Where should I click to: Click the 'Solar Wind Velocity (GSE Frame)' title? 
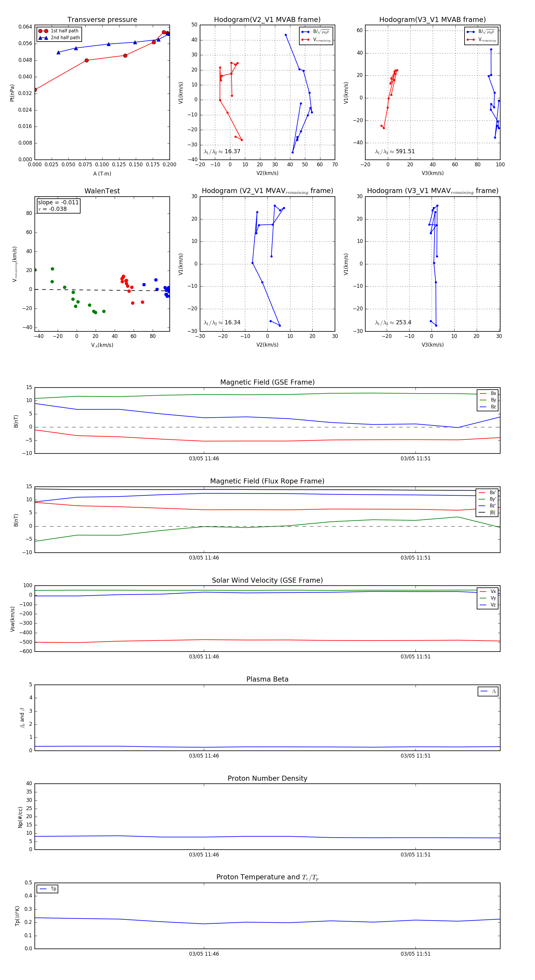(267, 580)
